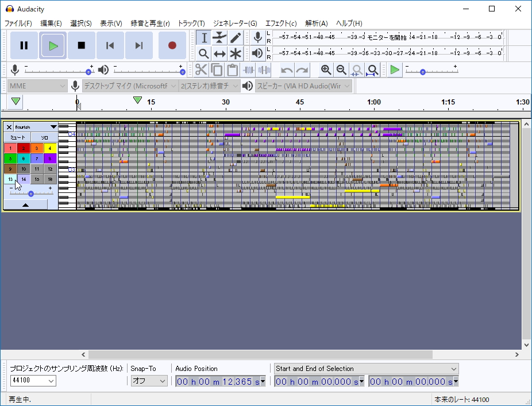
Task: Click the Zoom Out magnifier
Action: 341,70
